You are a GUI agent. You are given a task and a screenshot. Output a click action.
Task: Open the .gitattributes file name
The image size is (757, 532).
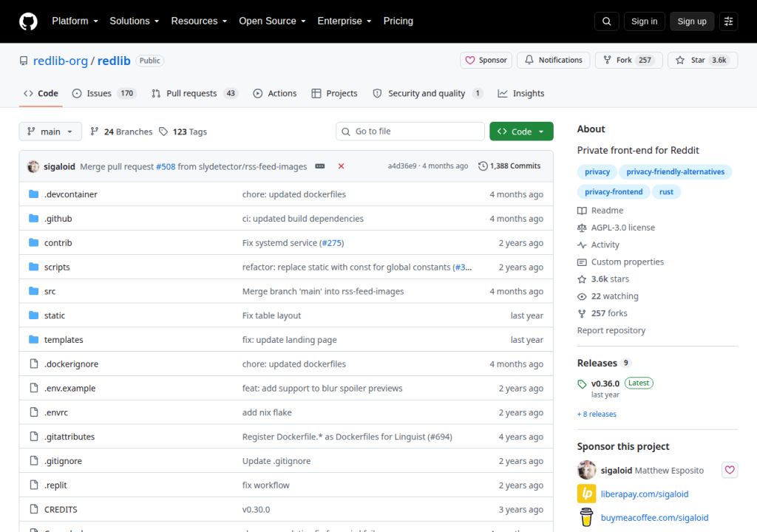tap(69, 437)
